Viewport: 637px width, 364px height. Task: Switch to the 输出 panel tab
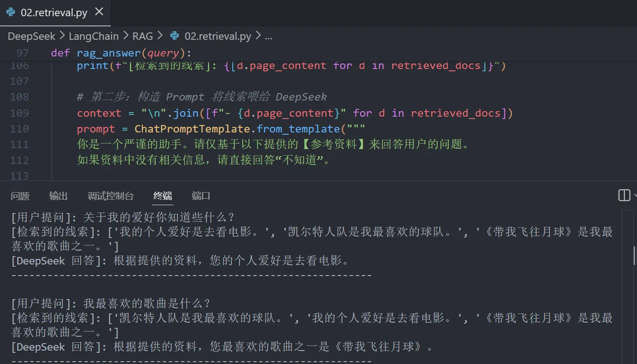tap(58, 196)
